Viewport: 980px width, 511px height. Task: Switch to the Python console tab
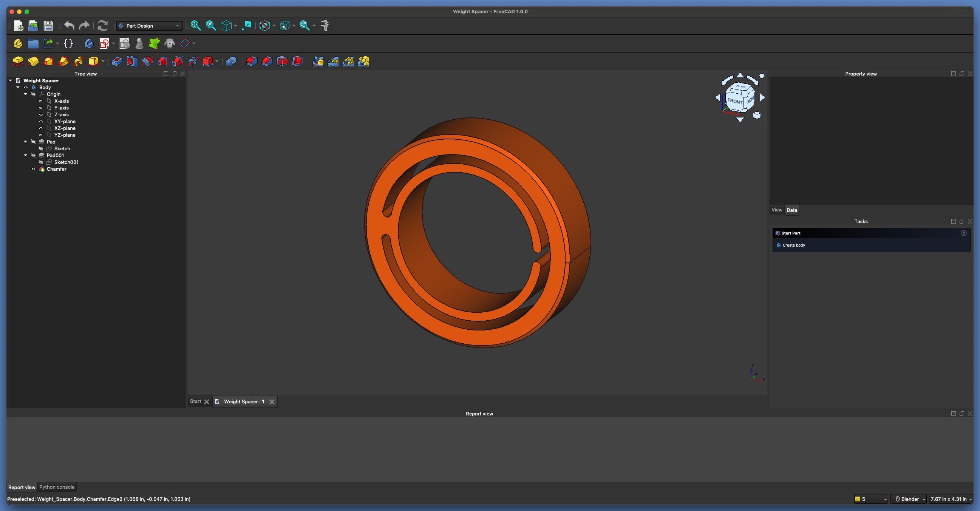(x=57, y=487)
